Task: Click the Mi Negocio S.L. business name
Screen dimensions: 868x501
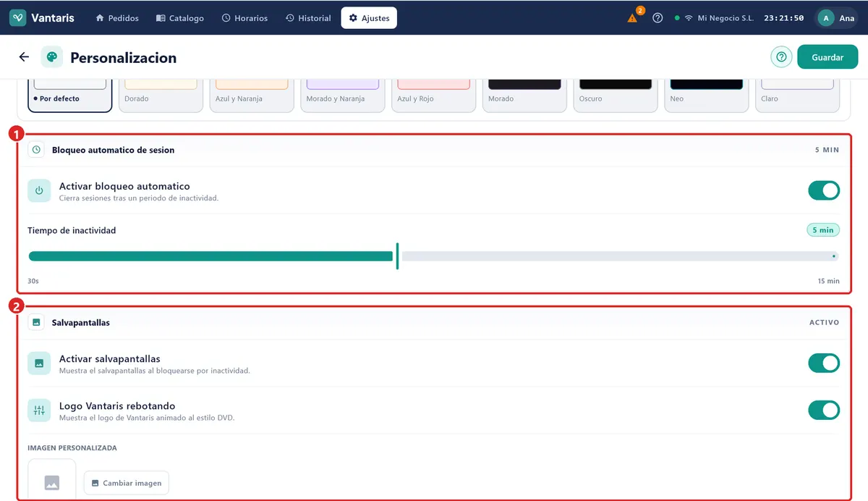Action: point(726,18)
